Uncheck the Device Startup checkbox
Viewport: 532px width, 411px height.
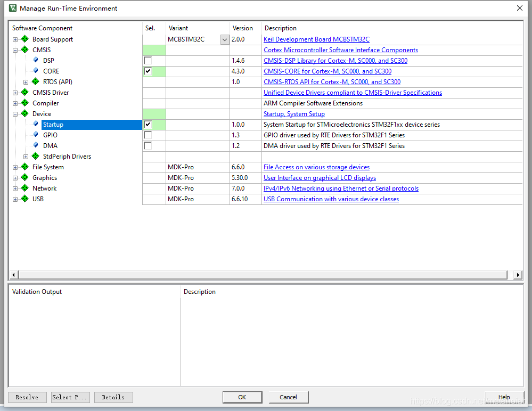click(x=148, y=125)
